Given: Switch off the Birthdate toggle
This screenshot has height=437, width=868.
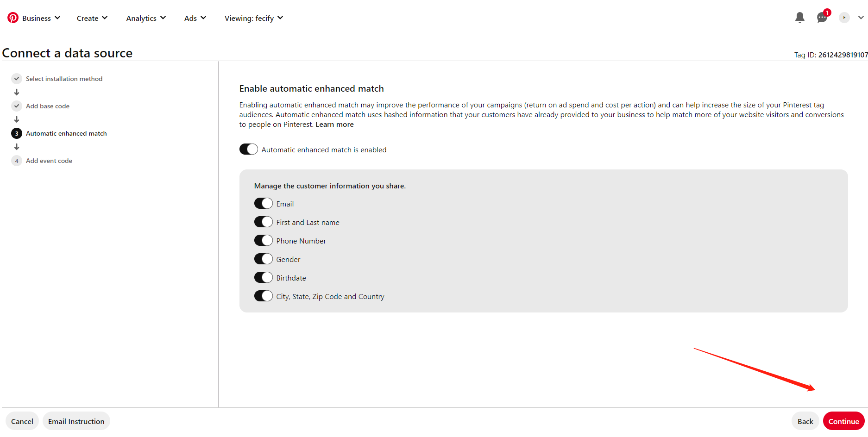Looking at the screenshot, I should tap(264, 277).
